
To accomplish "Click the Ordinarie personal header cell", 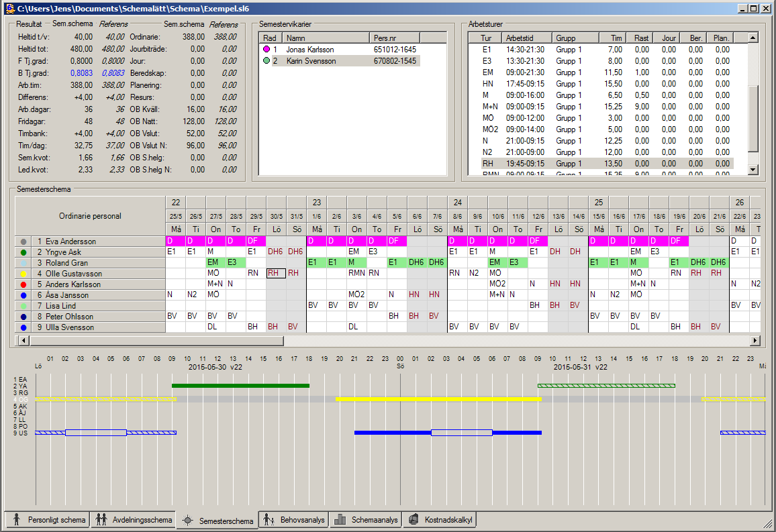I will (x=90, y=216).
